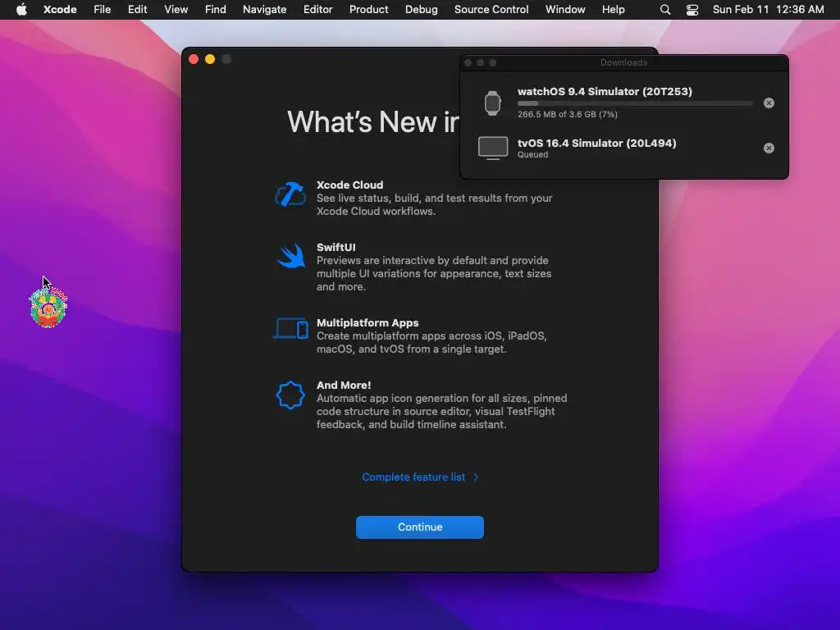Click the Downloads window title bar

point(624,62)
